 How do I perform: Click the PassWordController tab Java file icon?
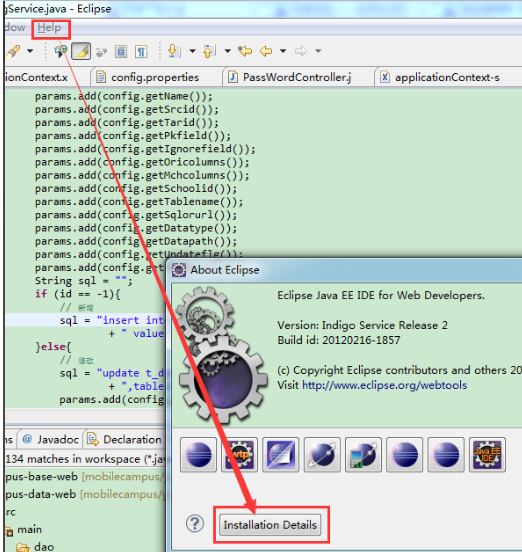tap(232, 77)
